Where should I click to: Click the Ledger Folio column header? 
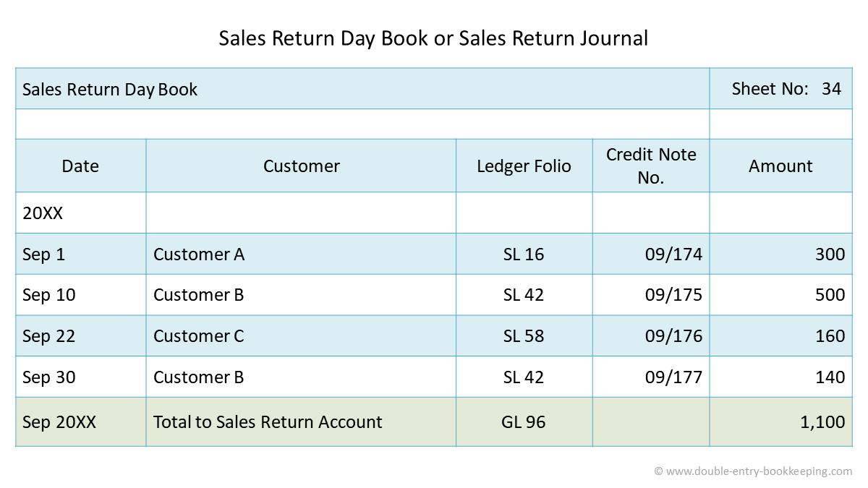[x=524, y=166]
